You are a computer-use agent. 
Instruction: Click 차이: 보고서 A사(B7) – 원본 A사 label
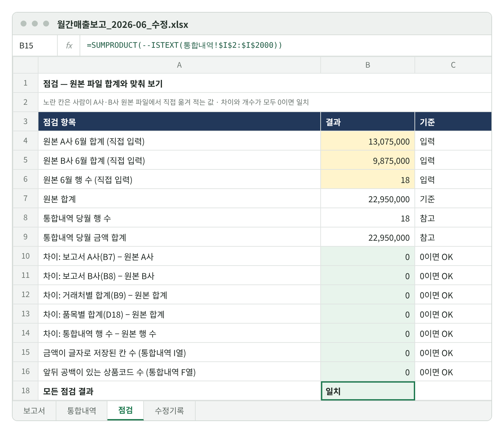[x=98, y=257]
